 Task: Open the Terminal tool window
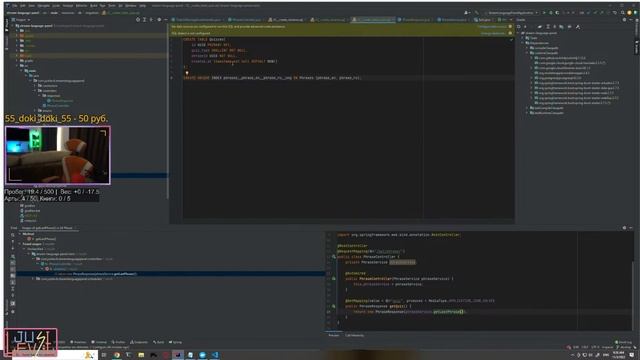[99, 342]
